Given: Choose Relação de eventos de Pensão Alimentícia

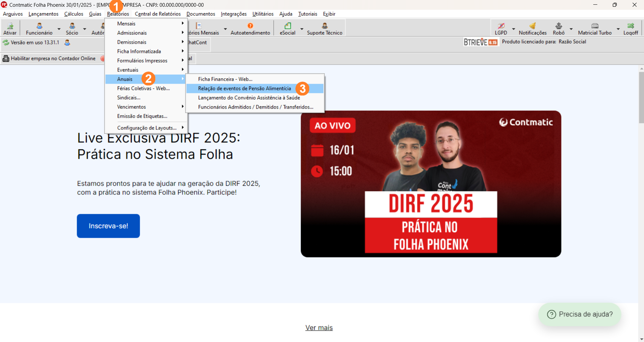Looking at the screenshot, I should click(255, 88).
